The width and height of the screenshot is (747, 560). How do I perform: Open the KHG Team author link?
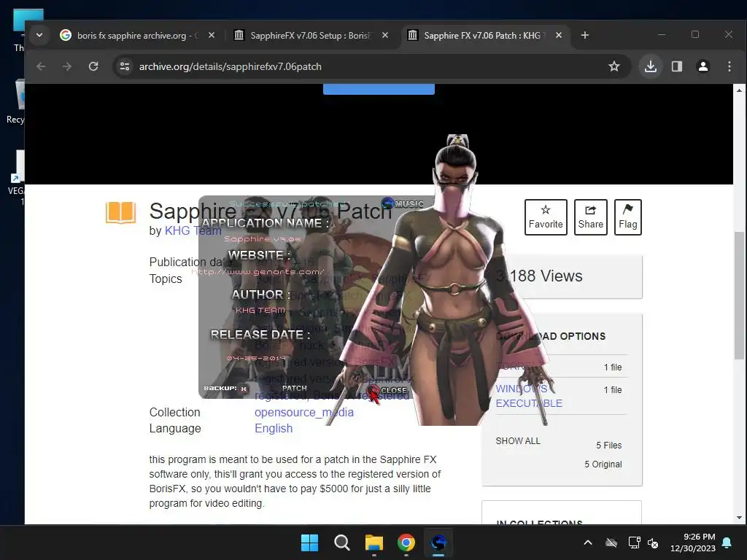coord(193,231)
